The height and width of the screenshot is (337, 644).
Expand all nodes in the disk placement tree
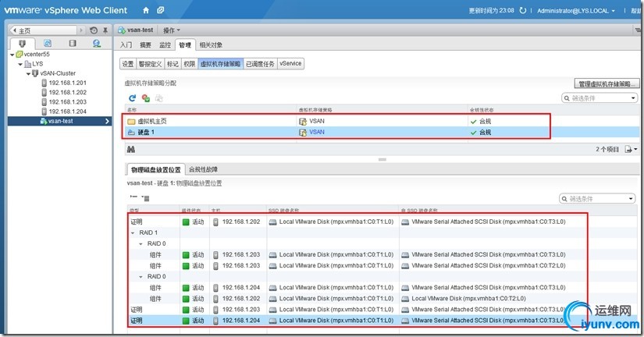tap(145, 198)
